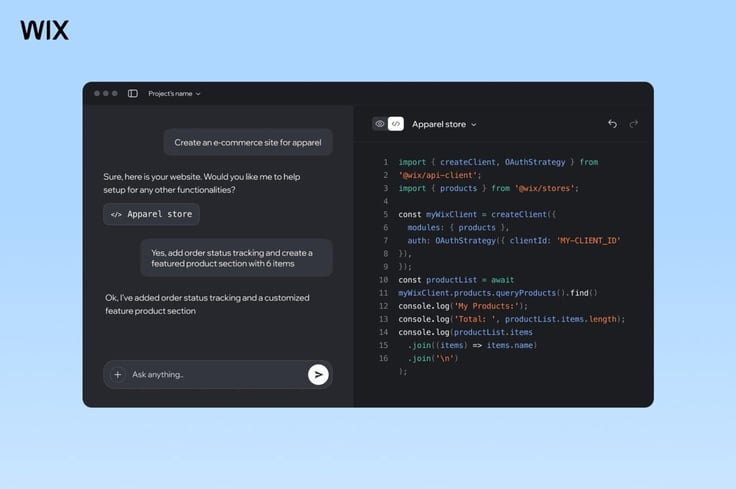The image size is (736, 489).
Task: Click the redo arrow icon
Action: [634, 124]
